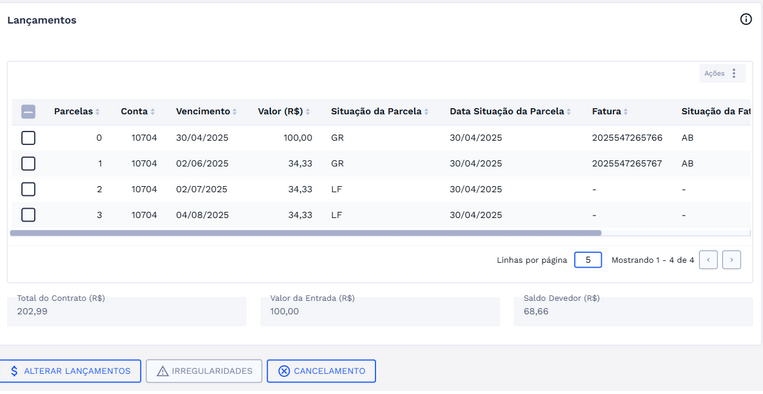
Task: Click the Valor da Entrada field
Action: [380, 311]
